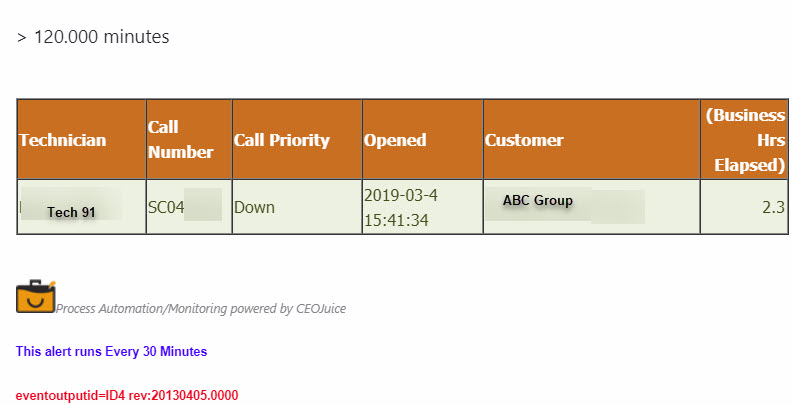793x405 pixels.
Task: Click the Process Automation/Monitoring powered by CEOJuice text
Action: click(x=201, y=308)
